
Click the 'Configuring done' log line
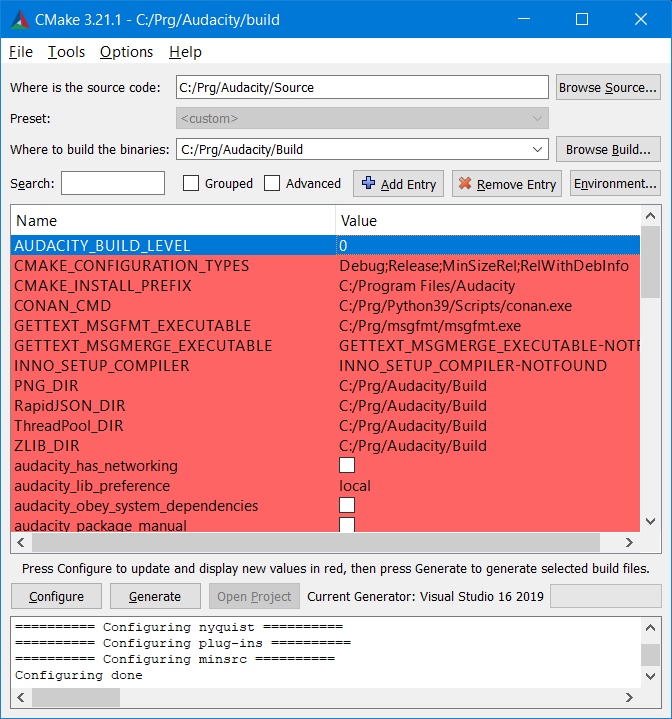[x=79, y=675]
